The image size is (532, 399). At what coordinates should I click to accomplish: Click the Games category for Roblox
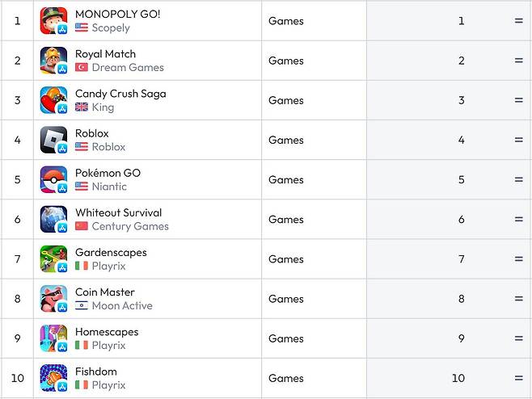tap(286, 140)
